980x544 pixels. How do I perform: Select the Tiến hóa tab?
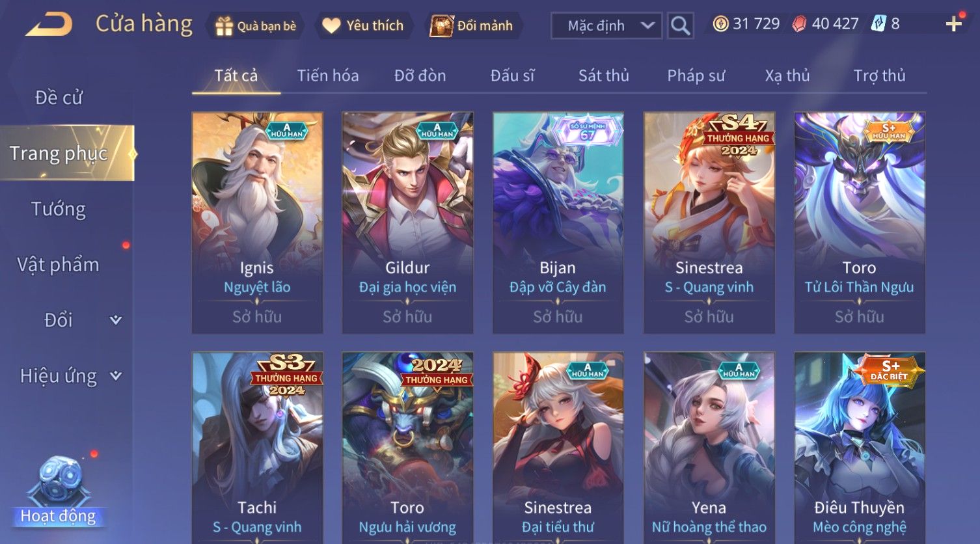pyautogui.click(x=327, y=75)
